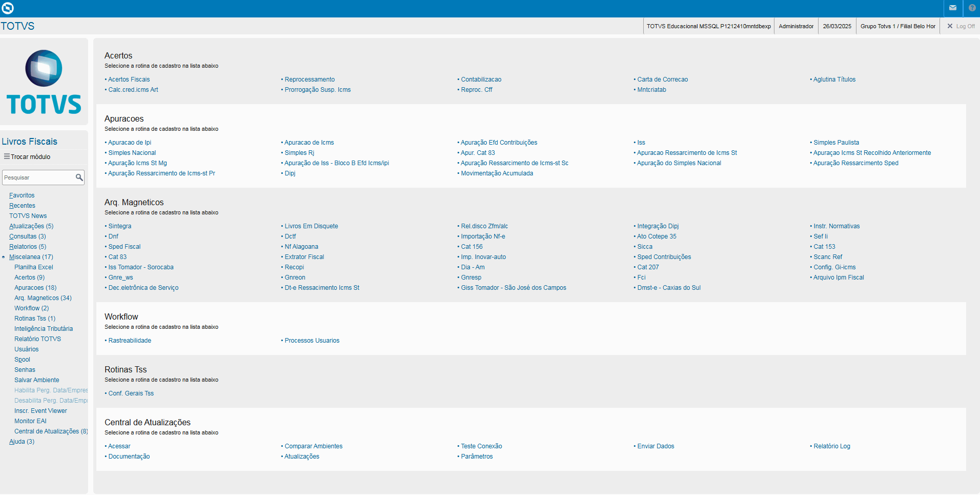Open Parâmetros link
Screen dimensions: 980x495
(x=477, y=457)
